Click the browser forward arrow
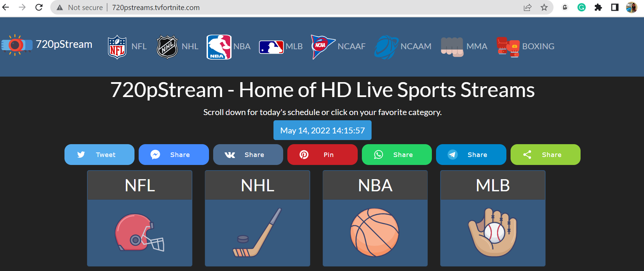The image size is (644, 271). click(x=22, y=7)
